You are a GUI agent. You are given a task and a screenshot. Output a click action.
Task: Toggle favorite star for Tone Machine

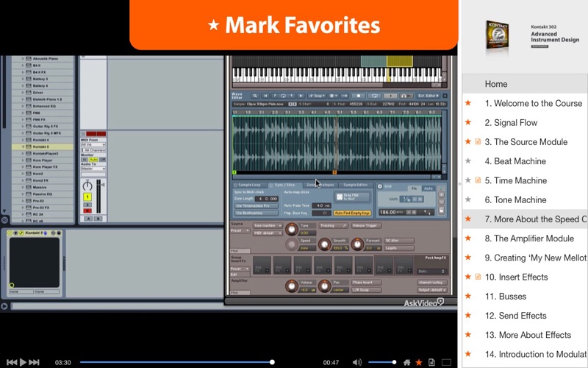coord(468,199)
